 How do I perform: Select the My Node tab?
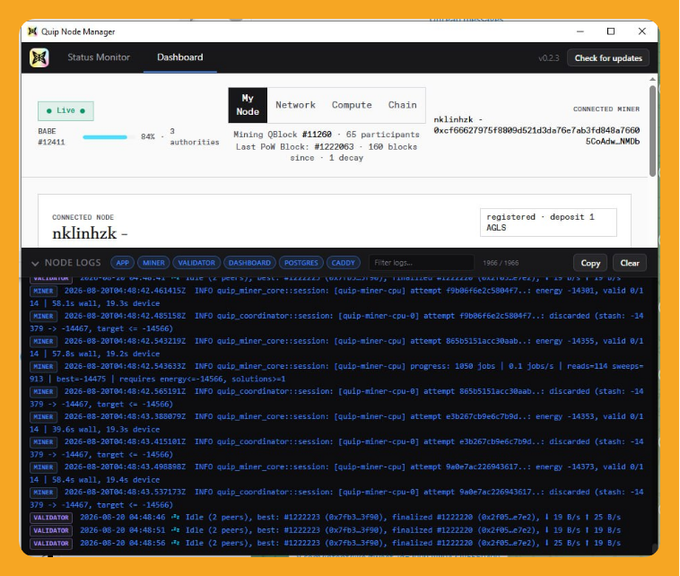pos(248,105)
